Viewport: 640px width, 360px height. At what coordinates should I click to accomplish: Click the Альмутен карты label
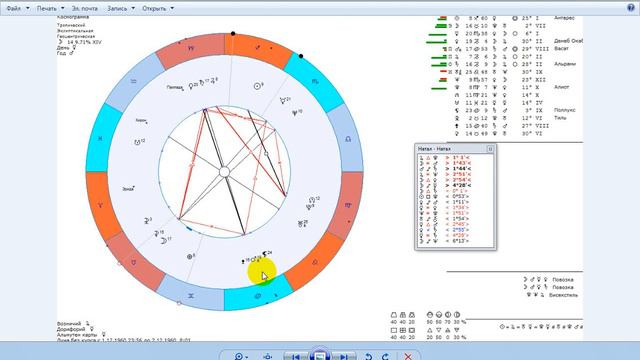tap(77, 335)
